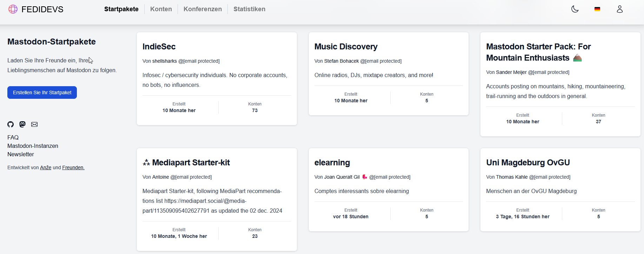The image size is (644, 254).
Task: Open the Music Discovery starter pack
Action: click(x=346, y=47)
